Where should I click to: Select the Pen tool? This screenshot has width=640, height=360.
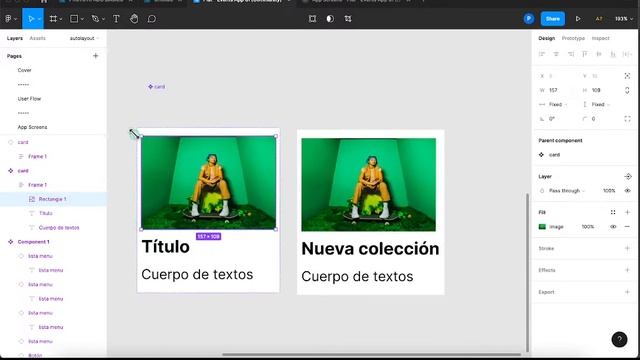95,19
